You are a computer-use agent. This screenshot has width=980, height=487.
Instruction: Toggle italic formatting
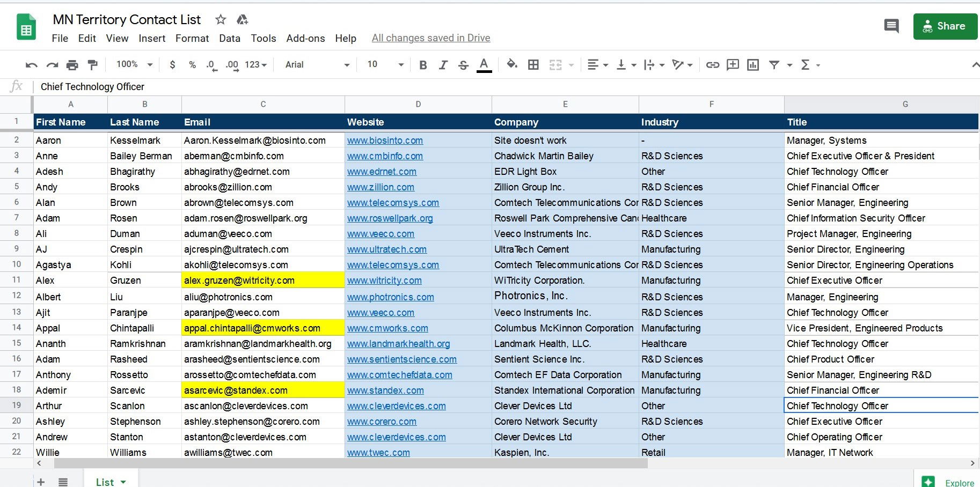(x=443, y=64)
